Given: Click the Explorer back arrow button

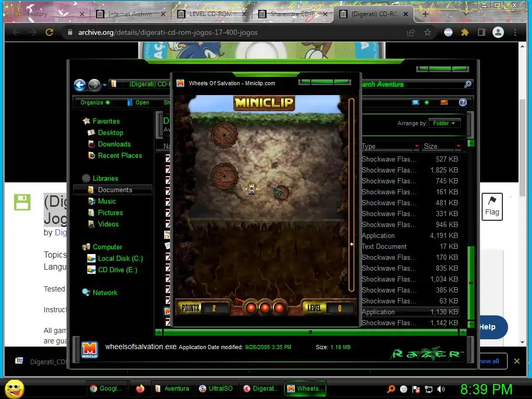Looking at the screenshot, I should point(80,85).
